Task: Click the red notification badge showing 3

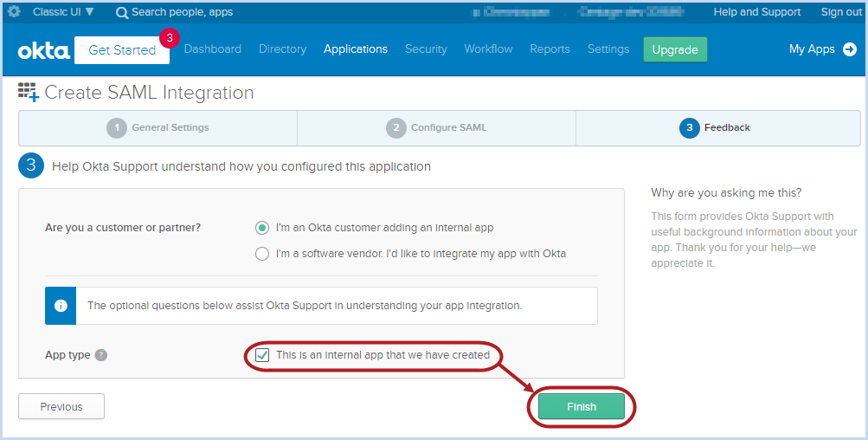Action: click(170, 38)
